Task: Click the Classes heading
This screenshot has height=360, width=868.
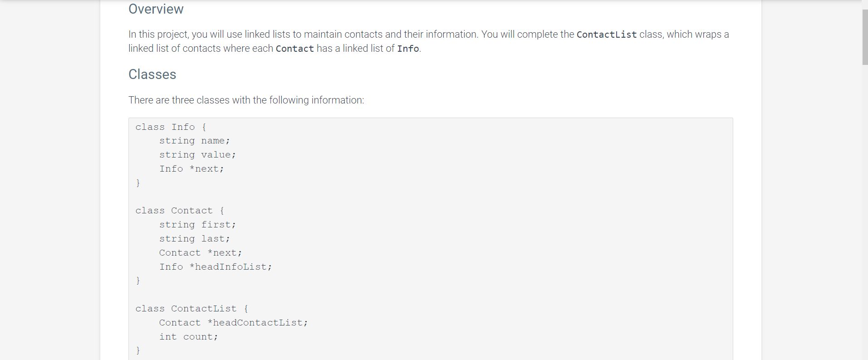Action: [x=152, y=74]
